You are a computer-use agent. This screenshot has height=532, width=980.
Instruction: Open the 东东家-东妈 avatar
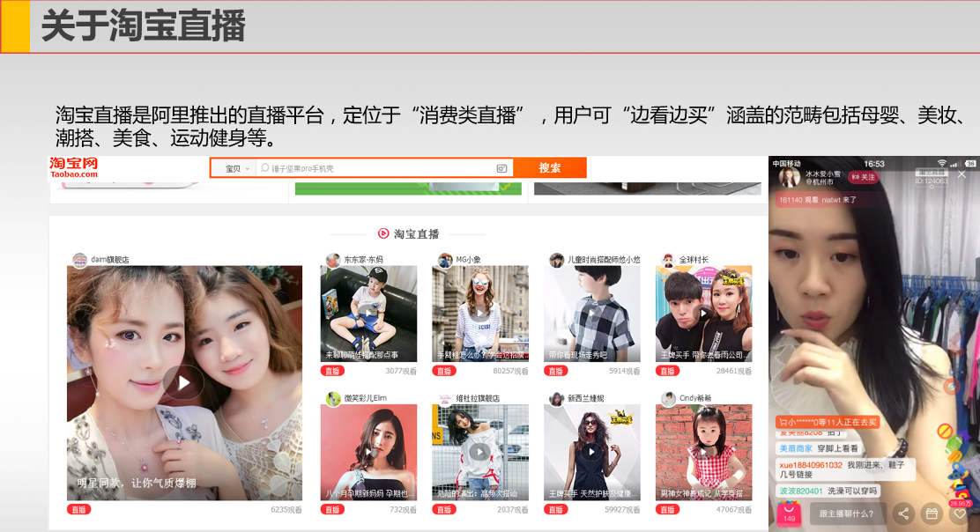(333, 260)
